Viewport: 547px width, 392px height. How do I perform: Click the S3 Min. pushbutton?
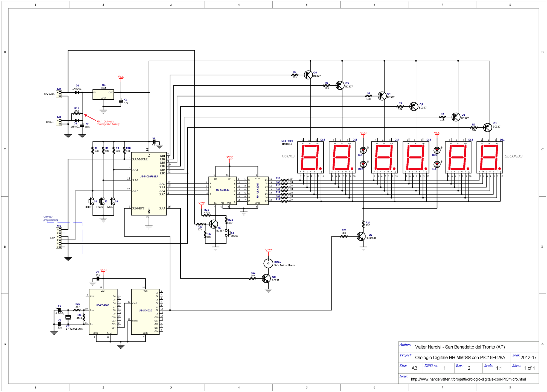coord(112,201)
